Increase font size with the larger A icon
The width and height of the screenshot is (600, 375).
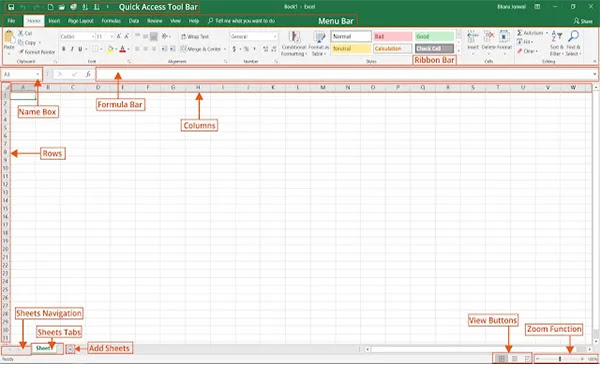[119, 36]
